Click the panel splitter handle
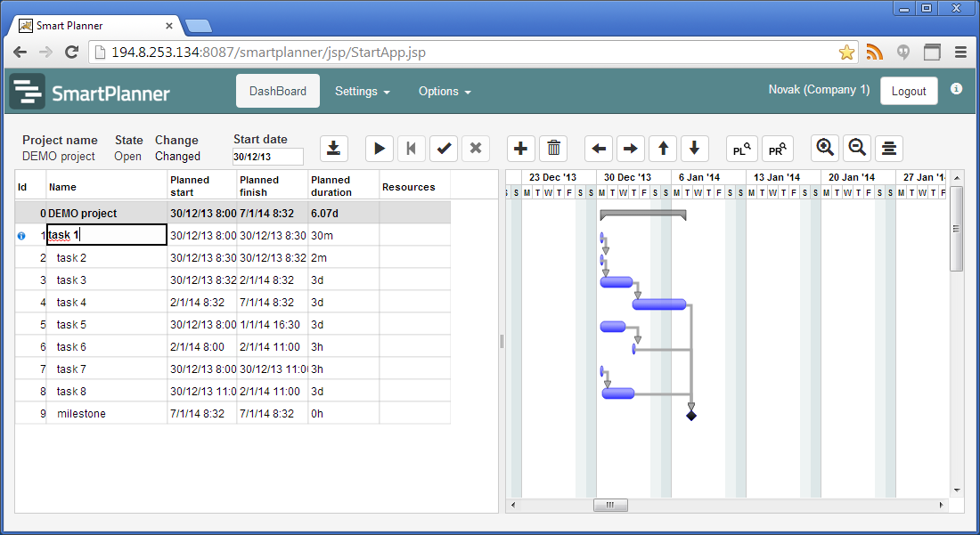The height and width of the screenshot is (535, 980). coord(502,341)
